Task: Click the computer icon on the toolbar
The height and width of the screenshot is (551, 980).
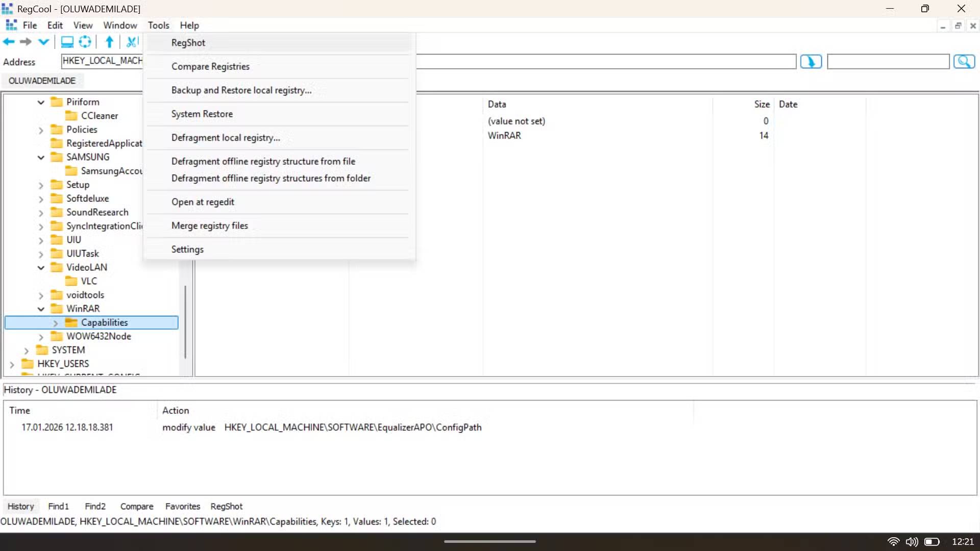Action: pos(67,42)
